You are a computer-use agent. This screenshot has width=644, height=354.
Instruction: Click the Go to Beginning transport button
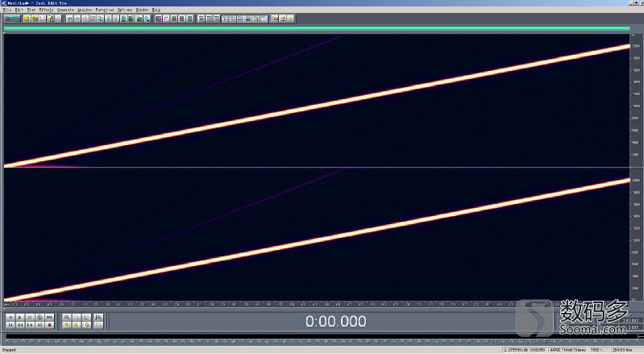pos(10,325)
